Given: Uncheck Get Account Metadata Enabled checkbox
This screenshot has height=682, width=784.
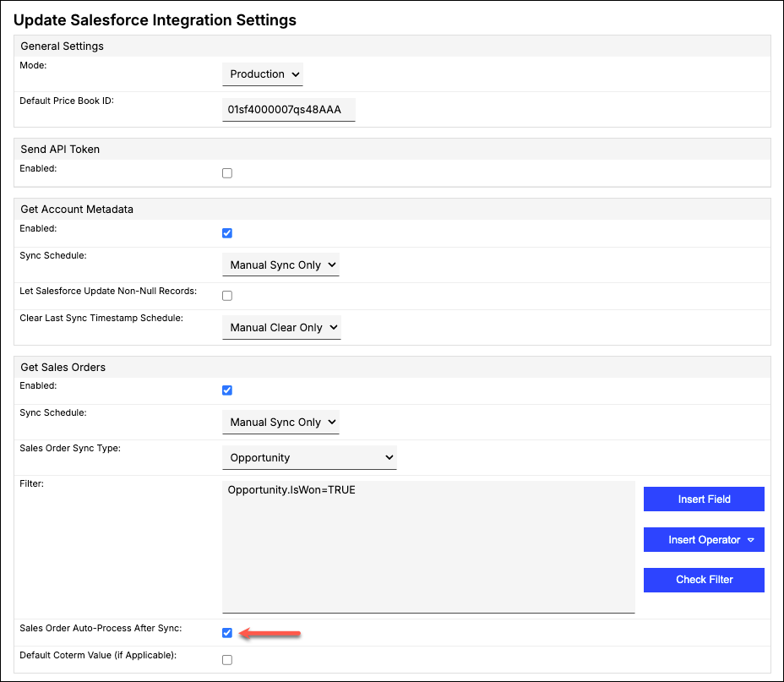Looking at the screenshot, I should click(x=227, y=233).
